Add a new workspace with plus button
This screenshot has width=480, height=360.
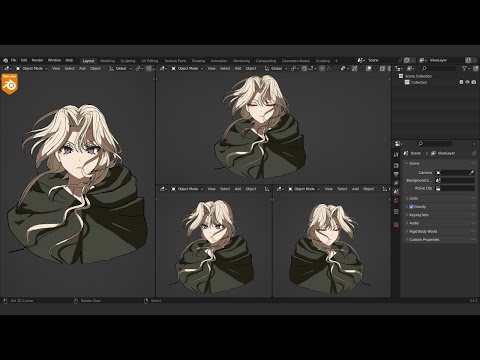[x=336, y=61]
